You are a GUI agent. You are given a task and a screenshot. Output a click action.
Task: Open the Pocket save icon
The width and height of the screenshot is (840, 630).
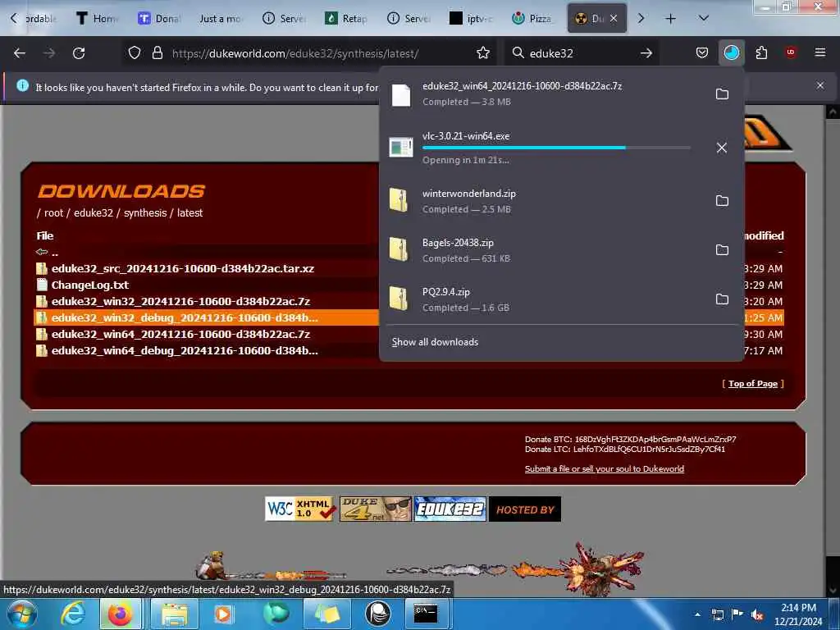pyautogui.click(x=702, y=53)
